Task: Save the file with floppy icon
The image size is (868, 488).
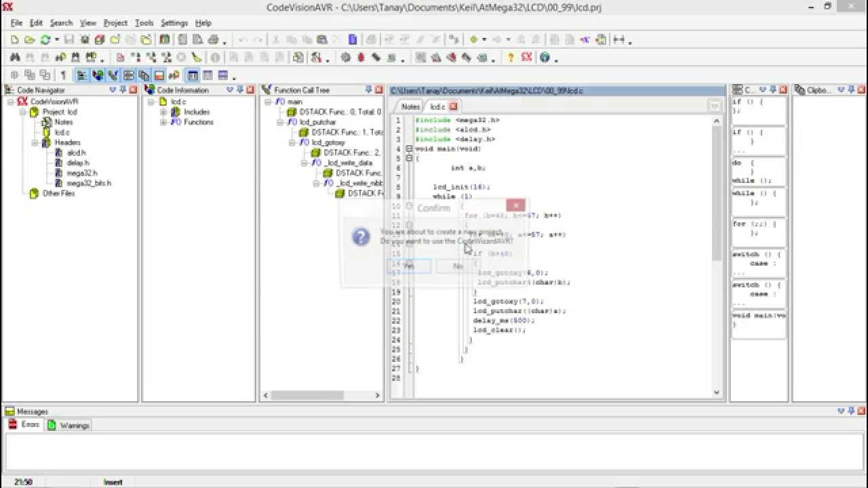Action: pyautogui.click(x=68, y=39)
